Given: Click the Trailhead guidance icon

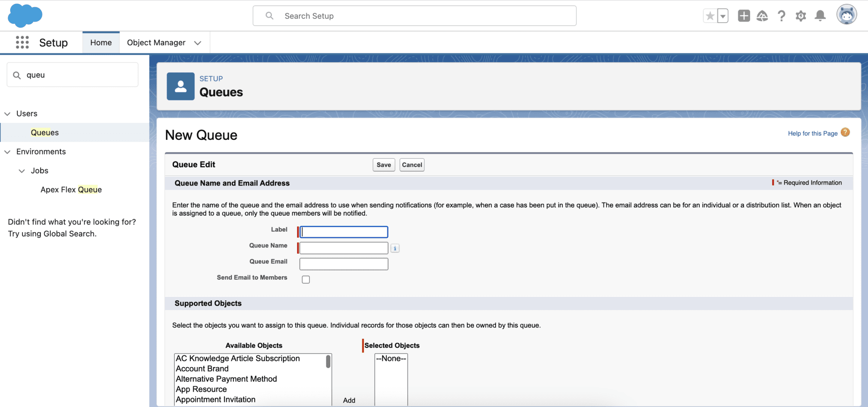Looking at the screenshot, I should (x=762, y=16).
